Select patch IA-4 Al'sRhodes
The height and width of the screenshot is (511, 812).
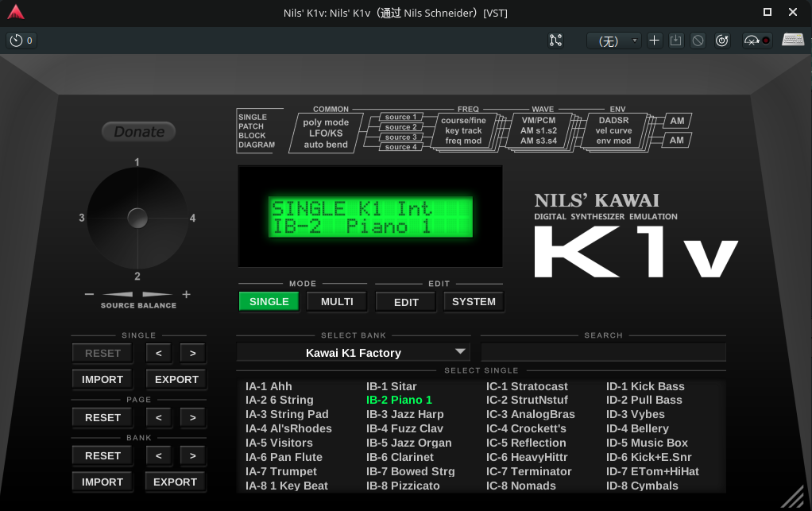[288, 428]
